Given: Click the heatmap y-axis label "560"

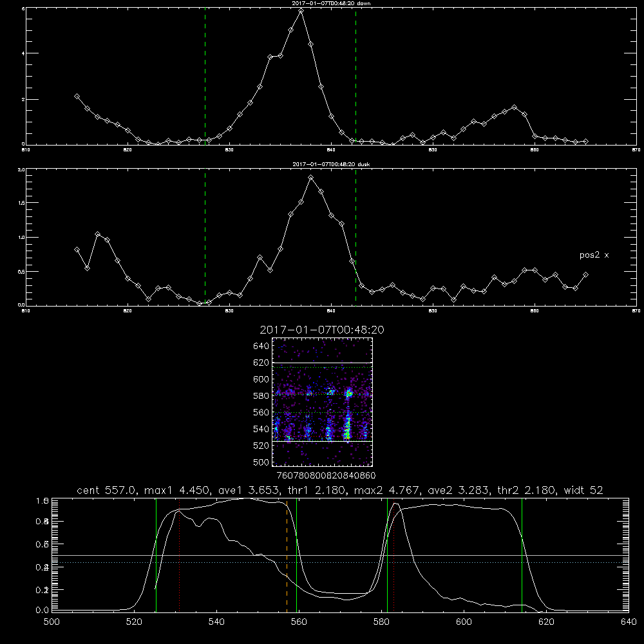Looking at the screenshot, I should [x=261, y=412].
